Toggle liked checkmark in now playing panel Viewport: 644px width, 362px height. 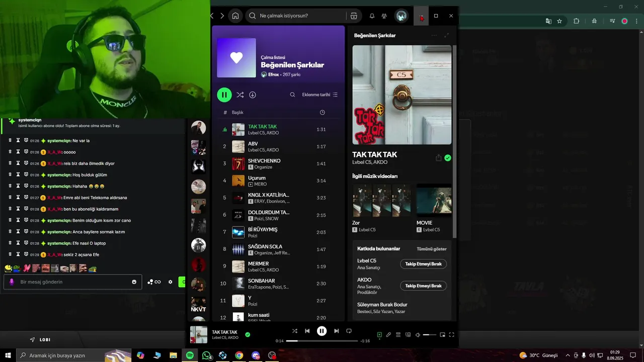coord(448,158)
